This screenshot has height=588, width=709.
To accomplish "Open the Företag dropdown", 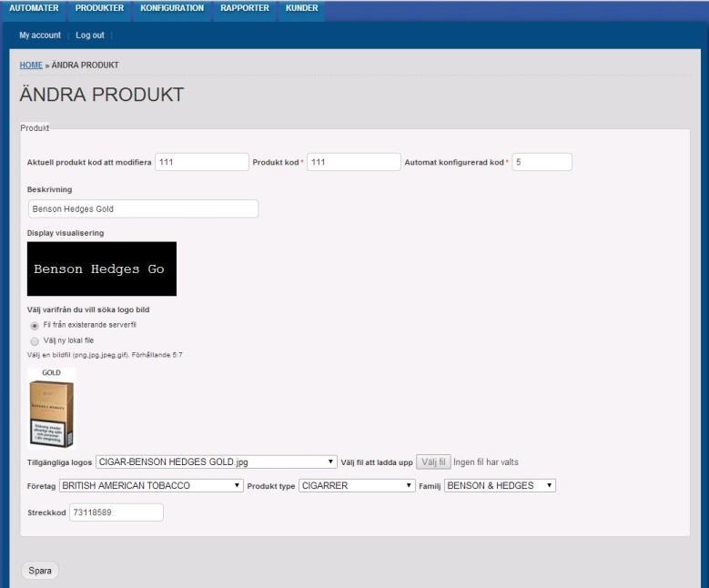I will coord(151,486).
